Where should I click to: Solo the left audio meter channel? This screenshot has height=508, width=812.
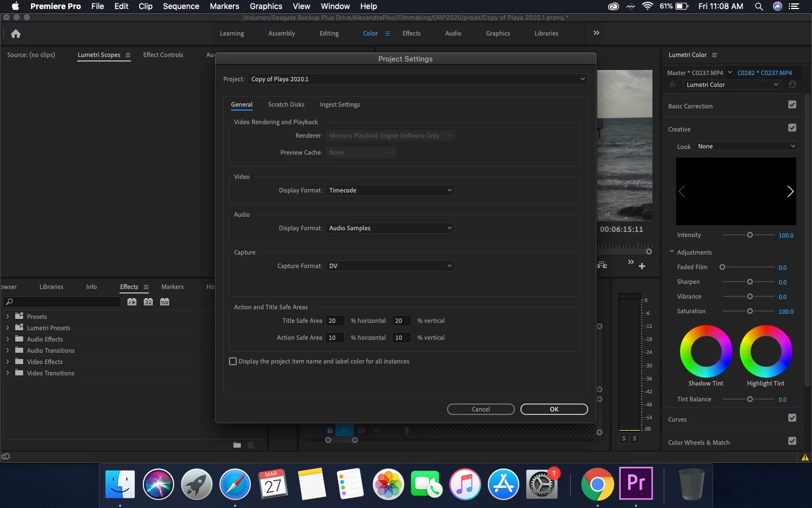[624, 439]
